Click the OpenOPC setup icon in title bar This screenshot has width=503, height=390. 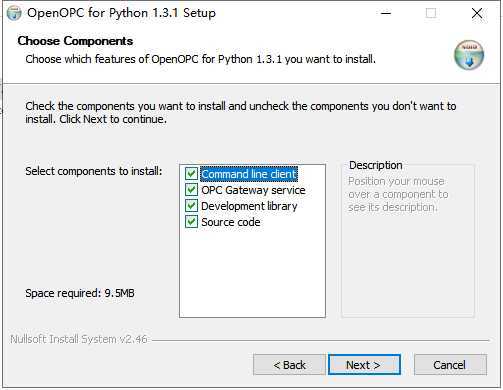point(14,13)
